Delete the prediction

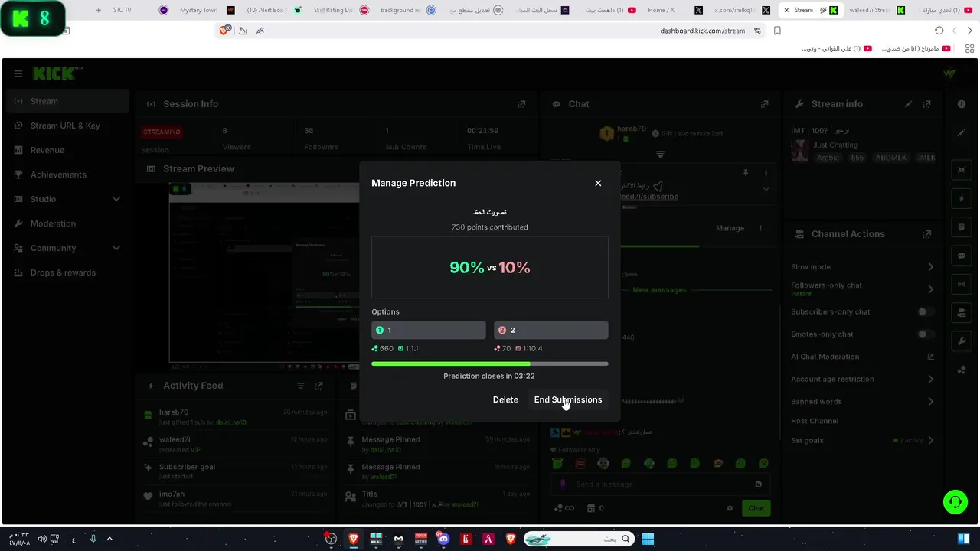[x=505, y=399]
